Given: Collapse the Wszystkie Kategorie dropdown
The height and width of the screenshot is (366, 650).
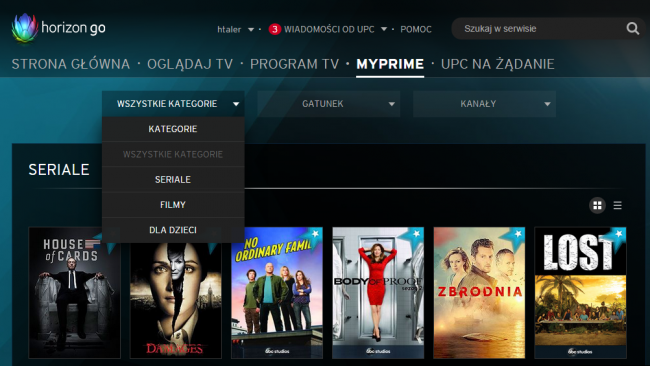Looking at the screenshot, I should [173, 104].
